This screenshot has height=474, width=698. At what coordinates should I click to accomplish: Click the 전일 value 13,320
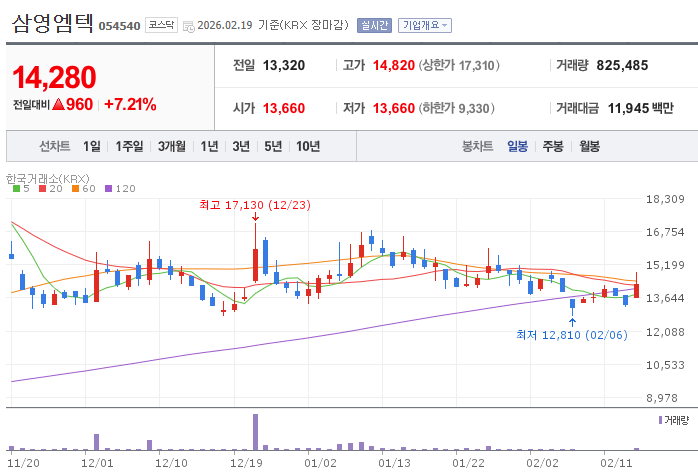point(284,65)
